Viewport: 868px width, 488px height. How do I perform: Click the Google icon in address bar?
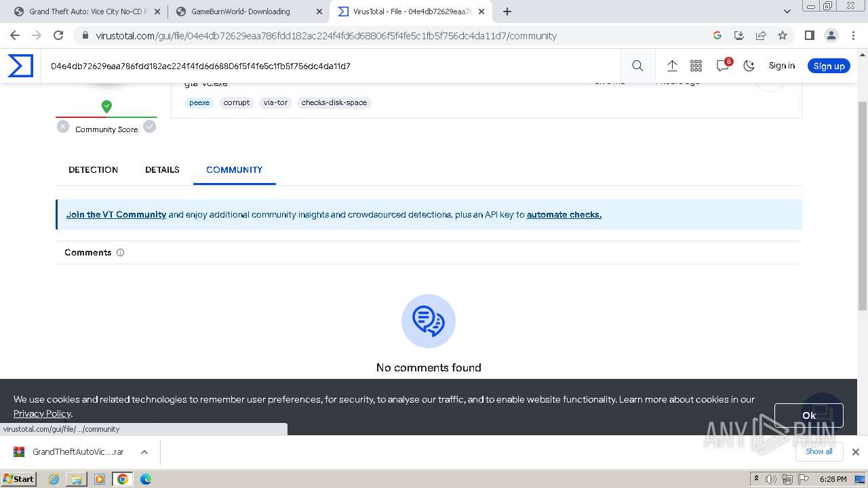point(717,35)
